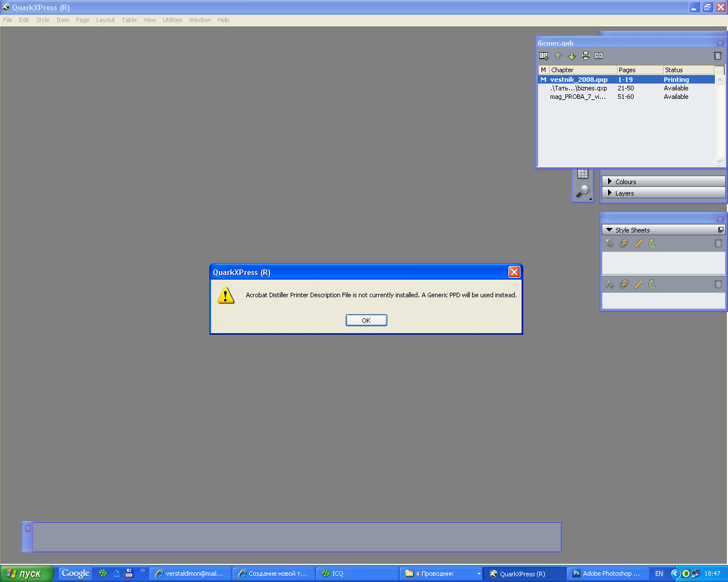Click the Printing status cell

point(676,80)
